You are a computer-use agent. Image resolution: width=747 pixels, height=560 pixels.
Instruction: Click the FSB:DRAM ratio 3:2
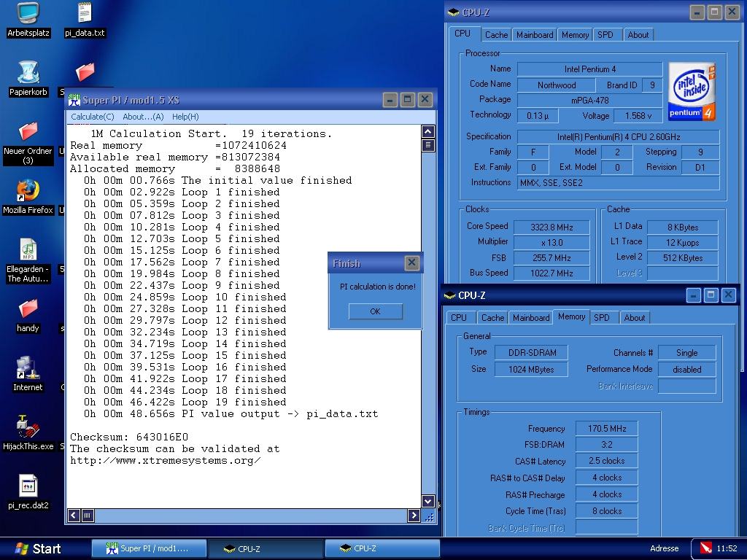[606, 445]
